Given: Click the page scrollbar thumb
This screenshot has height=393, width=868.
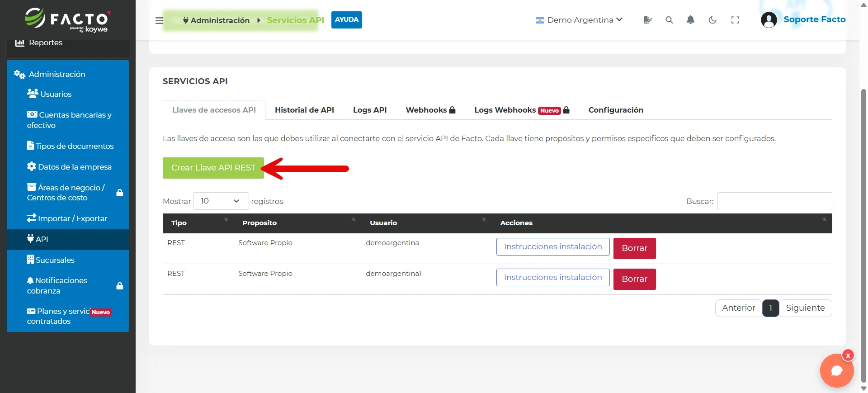Looking at the screenshot, I should (863, 235).
